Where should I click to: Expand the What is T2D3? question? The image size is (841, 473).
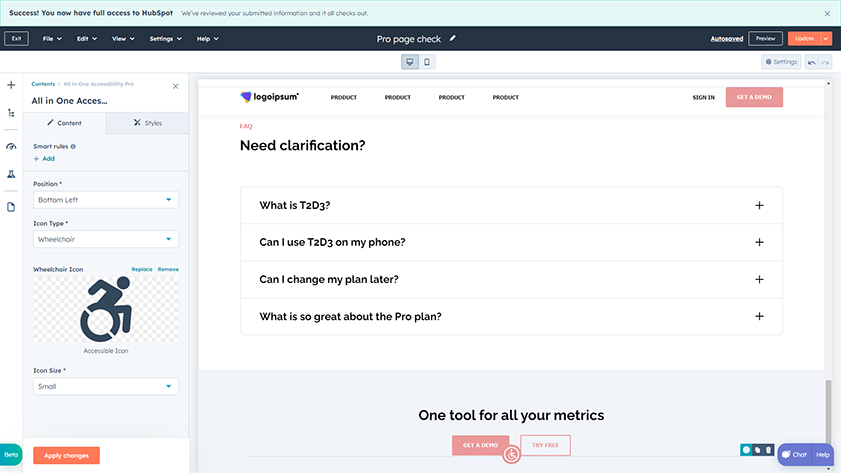[511, 205]
